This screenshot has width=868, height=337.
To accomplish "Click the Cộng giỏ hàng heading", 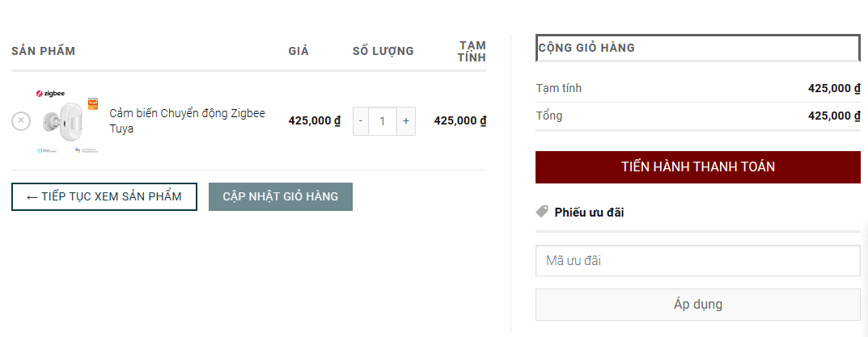I will (586, 48).
